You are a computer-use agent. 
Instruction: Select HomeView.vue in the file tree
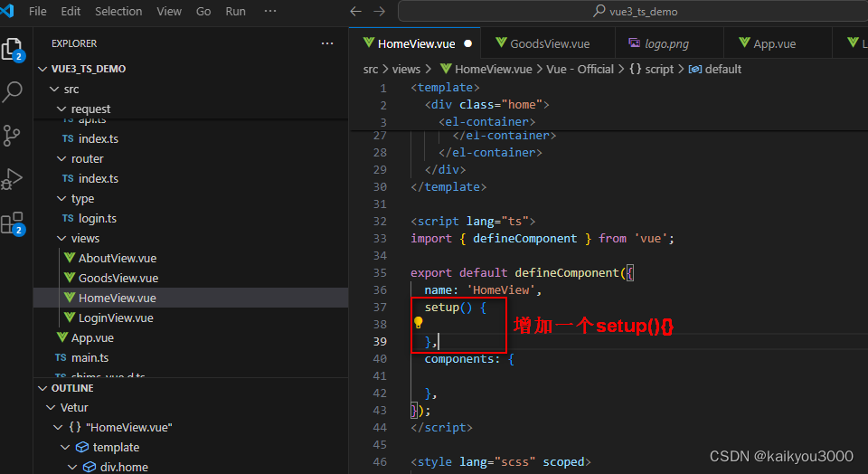tap(191, 298)
